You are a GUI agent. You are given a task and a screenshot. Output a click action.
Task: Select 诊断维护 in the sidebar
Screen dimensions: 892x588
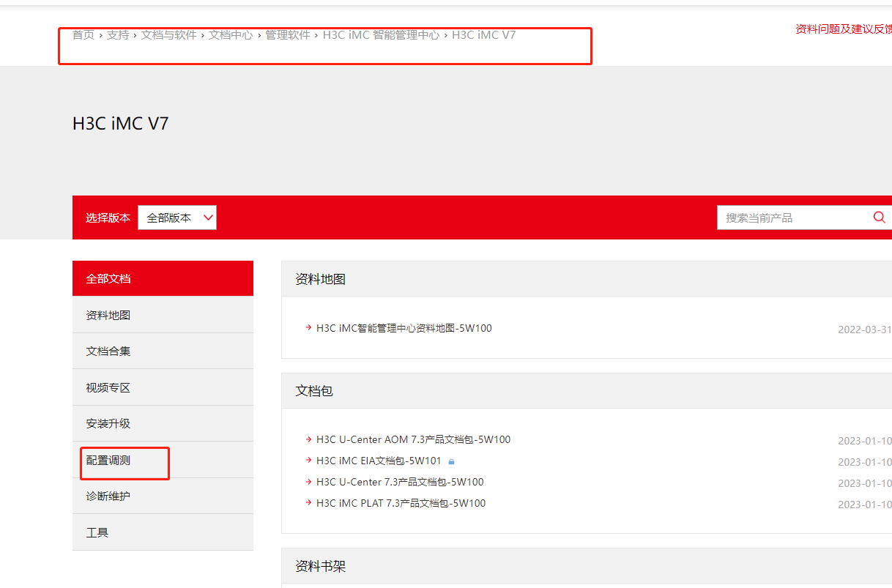coord(163,496)
